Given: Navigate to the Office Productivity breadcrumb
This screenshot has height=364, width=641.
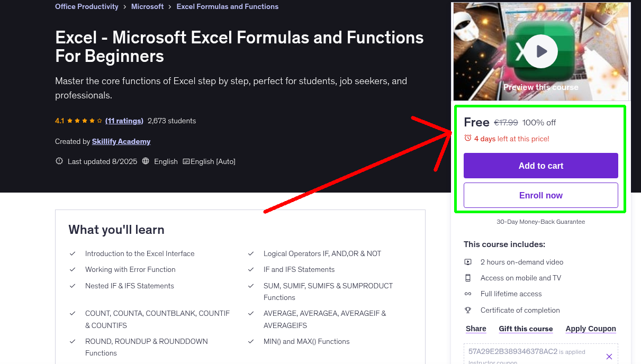Looking at the screenshot, I should click(x=86, y=6).
